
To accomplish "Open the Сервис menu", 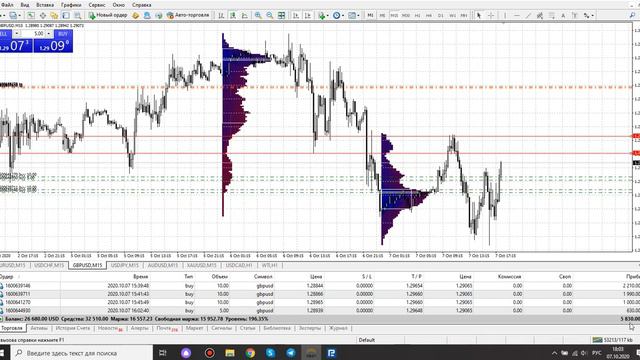I will (97, 5).
